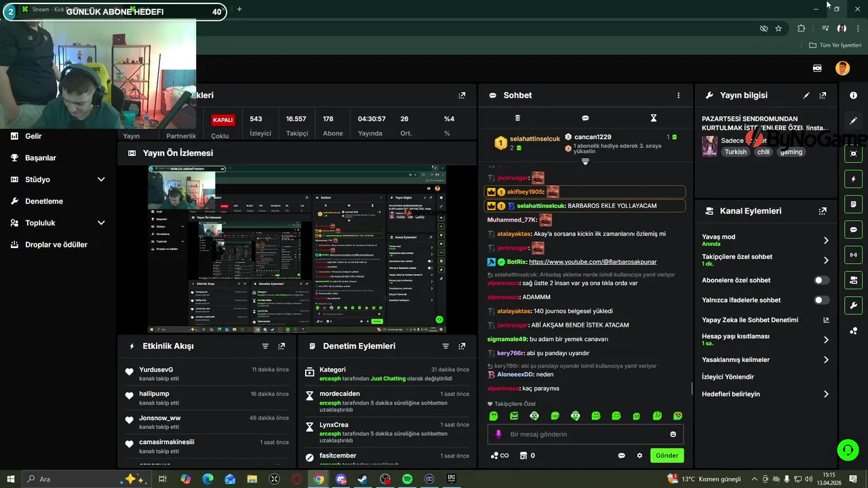Open the Başarılar sidebar item
The width and height of the screenshot is (868, 488).
[x=40, y=158]
